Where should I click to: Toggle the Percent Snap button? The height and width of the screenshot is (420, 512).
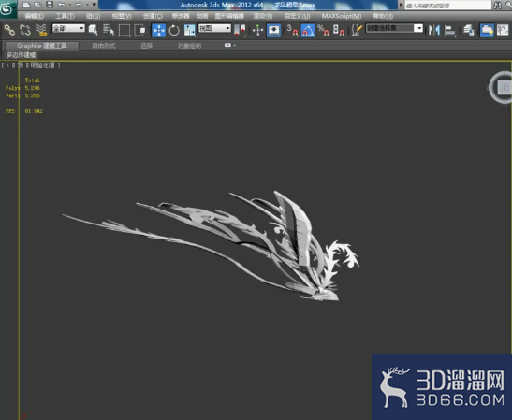(x=323, y=30)
